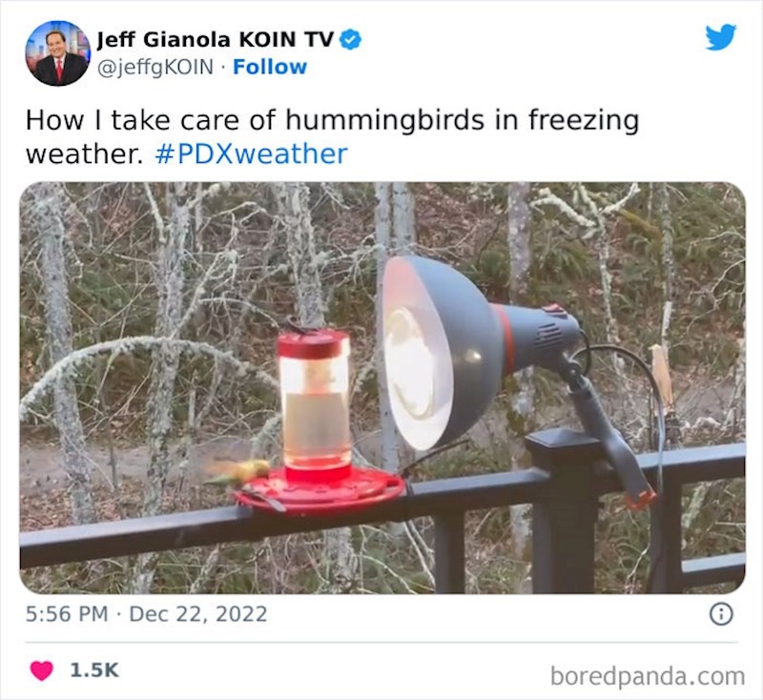Image resolution: width=763 pixels, height=700 pixels.
Task: Follow the @jeffgKOIN account
Action: 270,67
